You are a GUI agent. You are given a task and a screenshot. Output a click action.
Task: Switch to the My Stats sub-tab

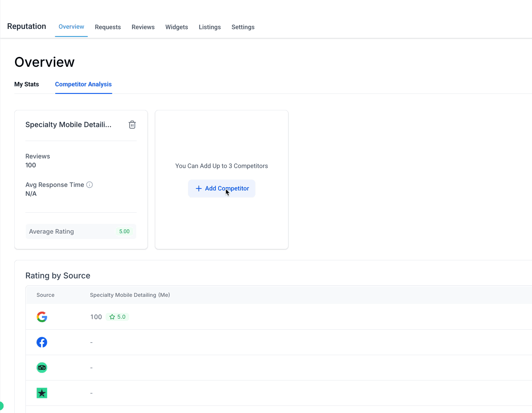(x=27, y=84)
